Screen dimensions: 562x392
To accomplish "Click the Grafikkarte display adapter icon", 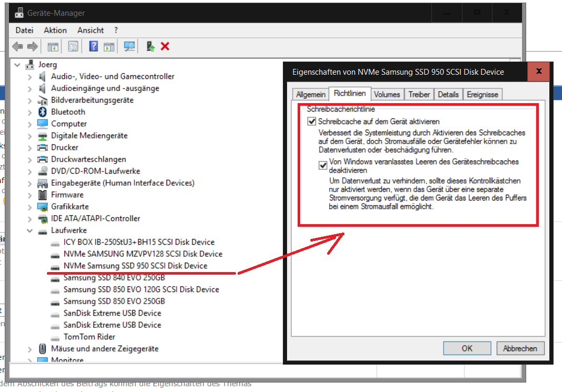I will tap(43, 207).
